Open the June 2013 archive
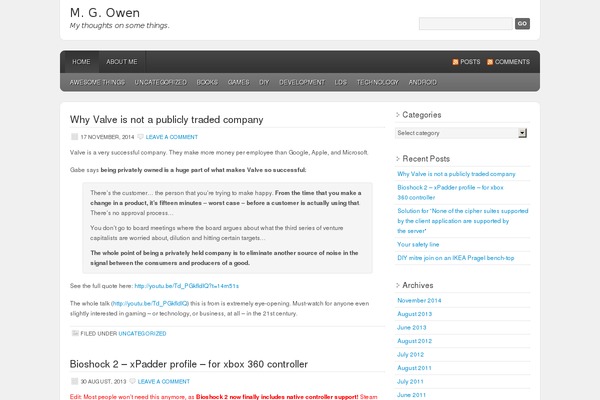Image resolution: width=600 pixels, height=400 pixels. (412, 328)
